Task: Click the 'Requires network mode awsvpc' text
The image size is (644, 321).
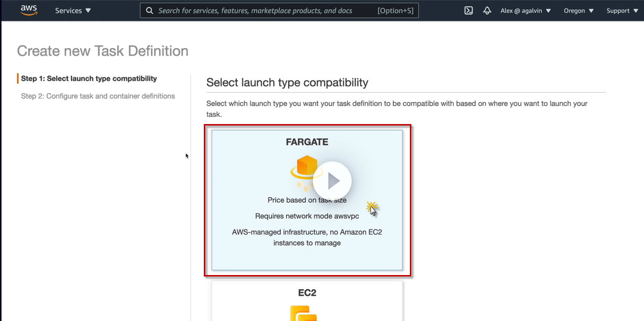Action: (x=307, y=216)
